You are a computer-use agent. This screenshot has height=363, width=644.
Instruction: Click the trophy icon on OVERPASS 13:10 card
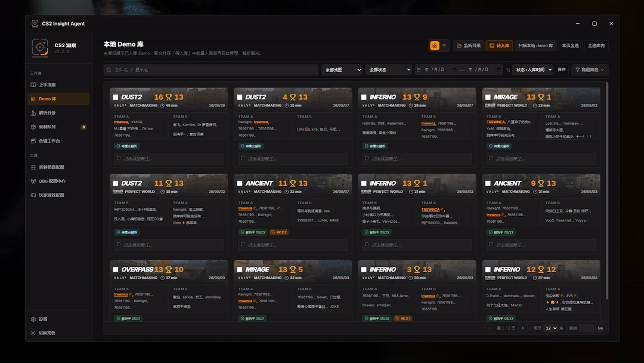click(x=168, y=270)
